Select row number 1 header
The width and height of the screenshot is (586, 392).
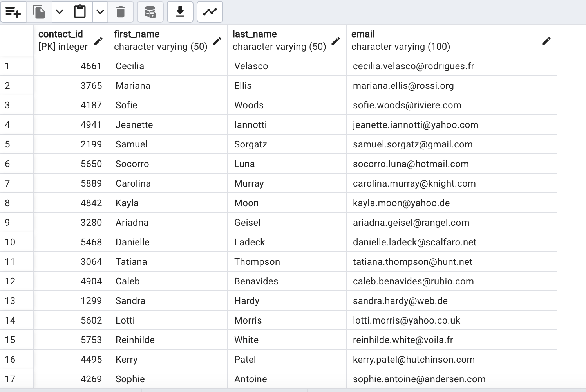coord(16,66)
